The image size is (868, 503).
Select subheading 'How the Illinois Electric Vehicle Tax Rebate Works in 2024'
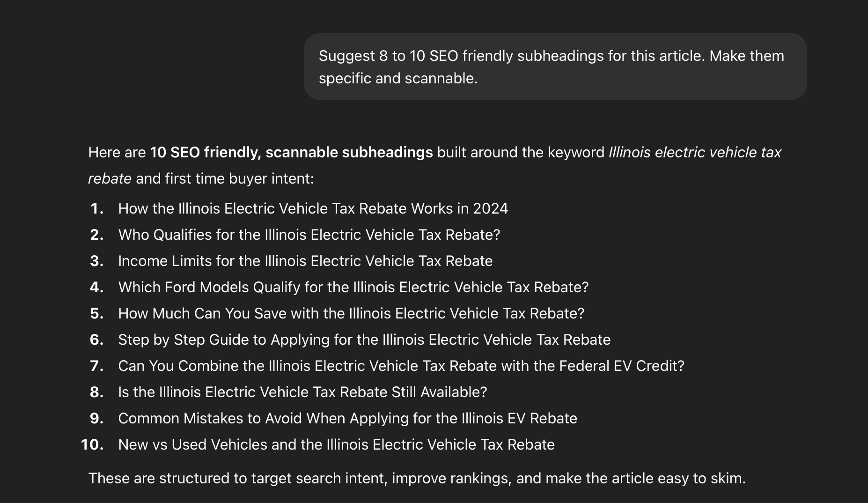click(x=313, y=208)
